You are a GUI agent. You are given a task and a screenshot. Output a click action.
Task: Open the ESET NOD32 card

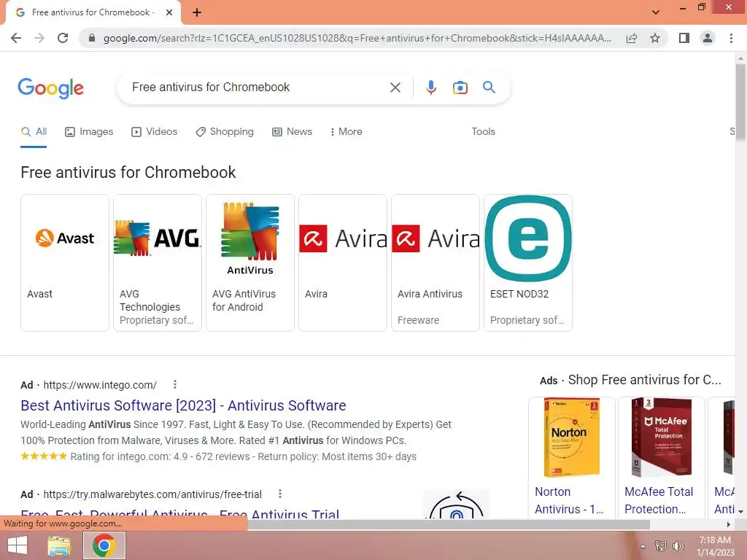[x=528, y=262]
